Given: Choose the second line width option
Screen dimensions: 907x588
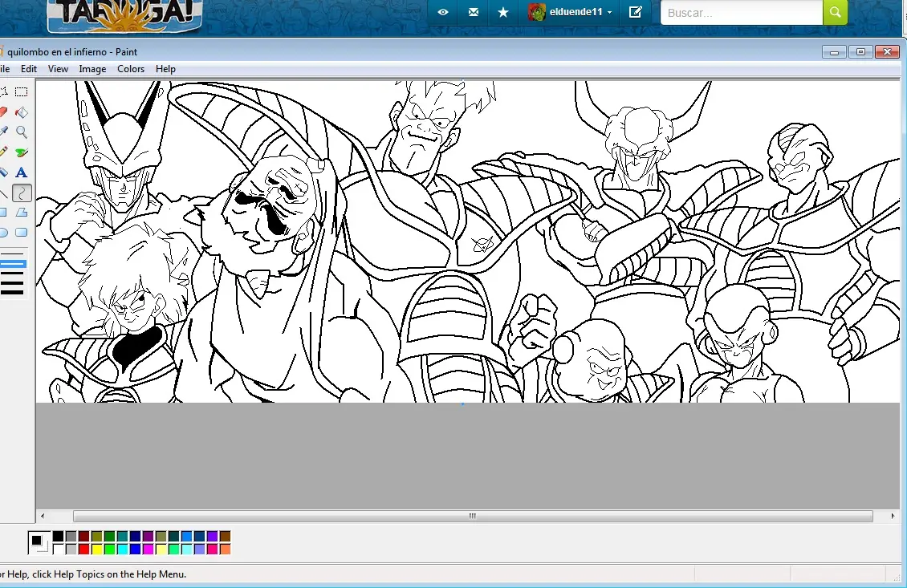Looking at the screenshot, I should [13, 264].
